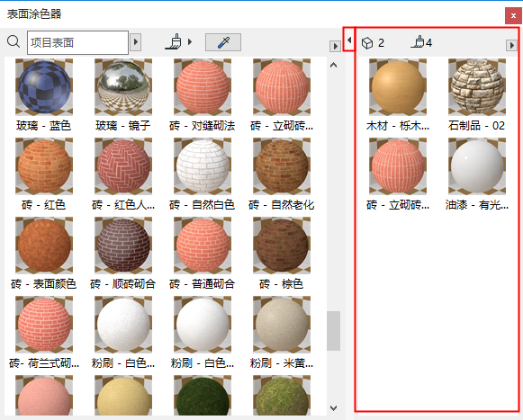Click the paint brush surface tool icon
523x420 pixels.
point(174,41)
